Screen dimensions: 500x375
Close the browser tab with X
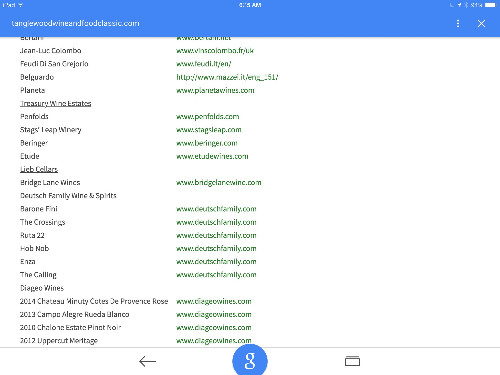click(x=481, y=23)
